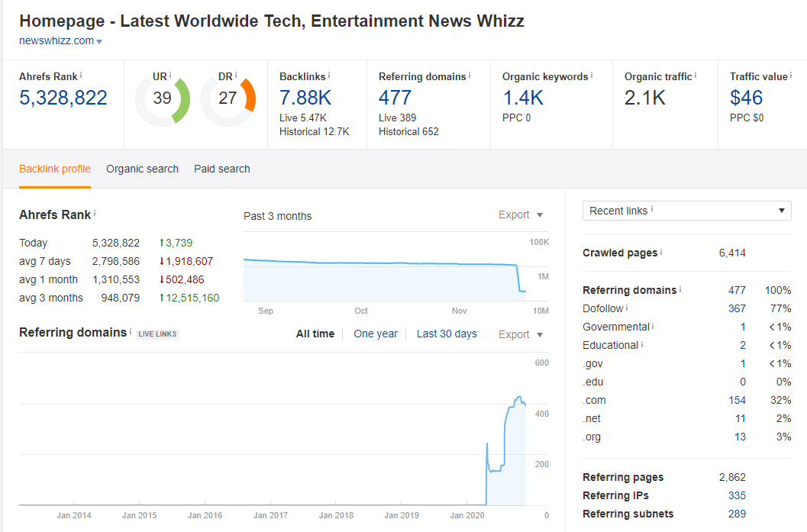The height and width of the screenshot is (532, 807).
Task: Click info icon beside DR gauge
Action: [x=236, y=76]
